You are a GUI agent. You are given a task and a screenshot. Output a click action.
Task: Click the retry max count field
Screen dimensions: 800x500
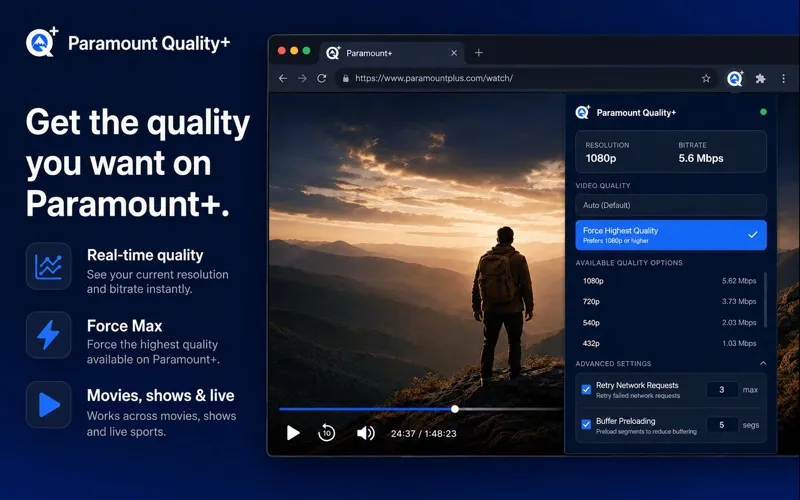722,389
